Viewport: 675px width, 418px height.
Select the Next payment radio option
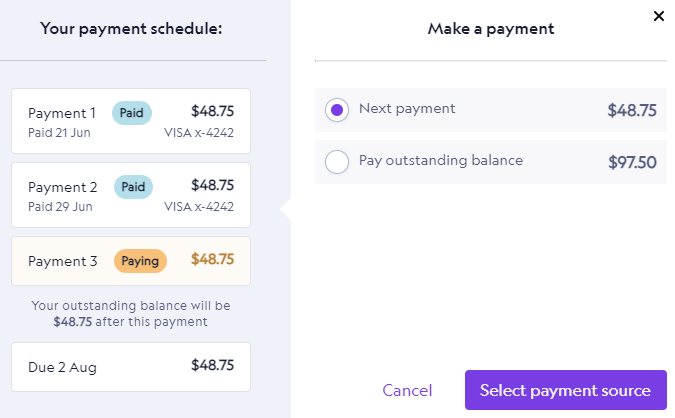[337, 110]
